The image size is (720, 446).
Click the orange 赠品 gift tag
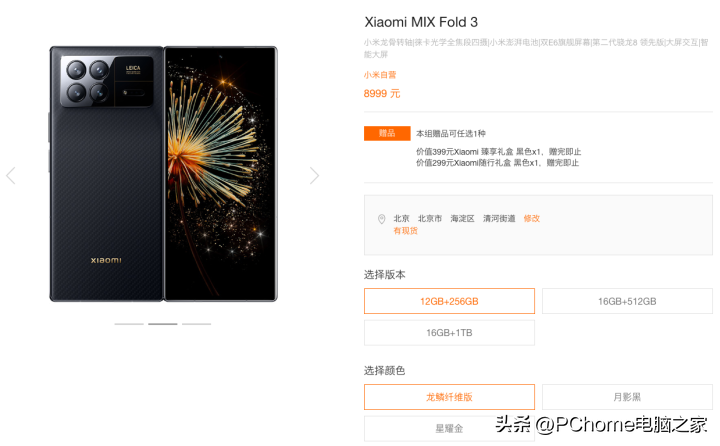(x=387, y=133)
